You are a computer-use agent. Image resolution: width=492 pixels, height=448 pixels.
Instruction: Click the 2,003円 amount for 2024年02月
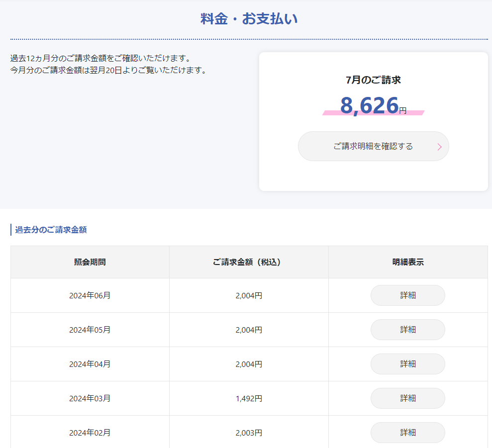click(249, 433)
